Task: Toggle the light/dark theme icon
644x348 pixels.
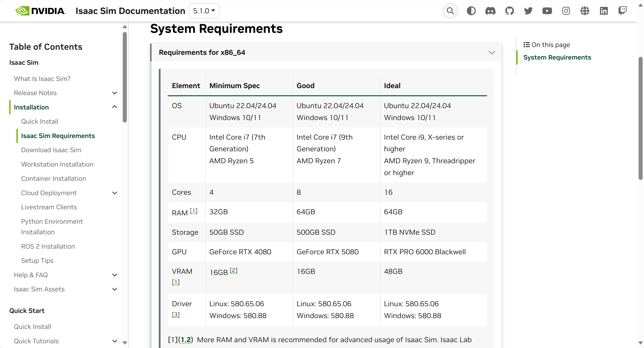Action: pyautogui.click(x=471, y=11)
